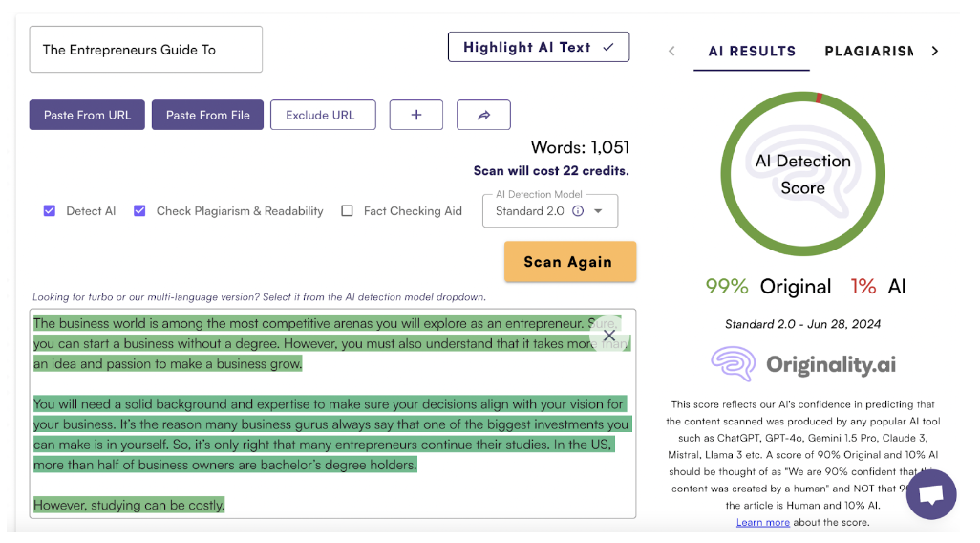Click the share arrow icon button
980x543 pixels.
tap(483, 115)
